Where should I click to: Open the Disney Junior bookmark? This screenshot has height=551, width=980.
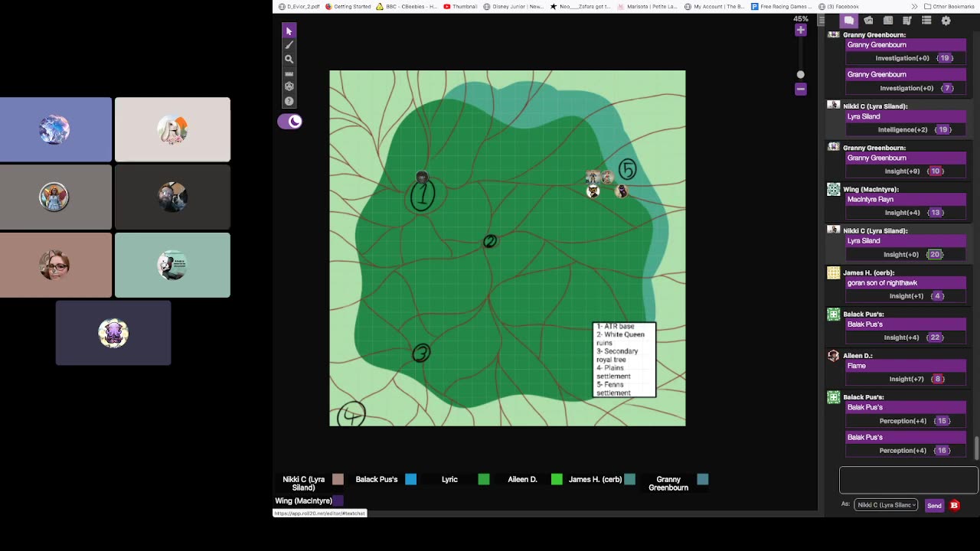[x=513, y=6]
